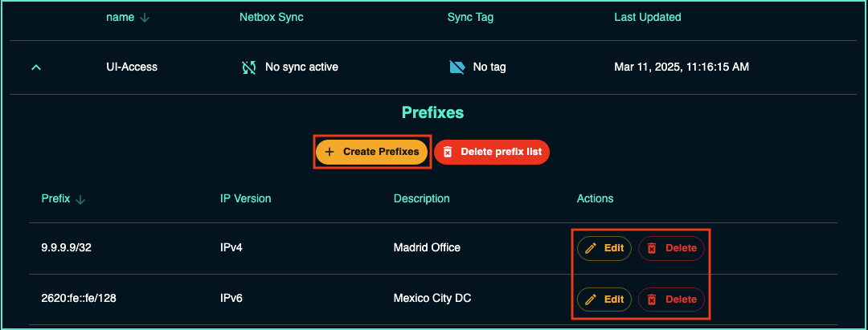The width and height of the screenshot is (868, 330).
Task: Edit the Mexico City DC prefix
Action: (604, 299)
